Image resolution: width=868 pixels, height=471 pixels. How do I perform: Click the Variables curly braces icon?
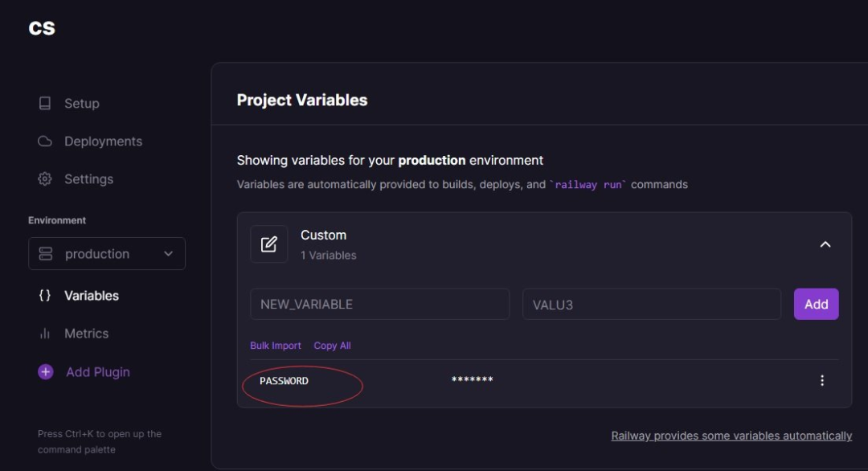pyautogui.click(x=45, y=296)
